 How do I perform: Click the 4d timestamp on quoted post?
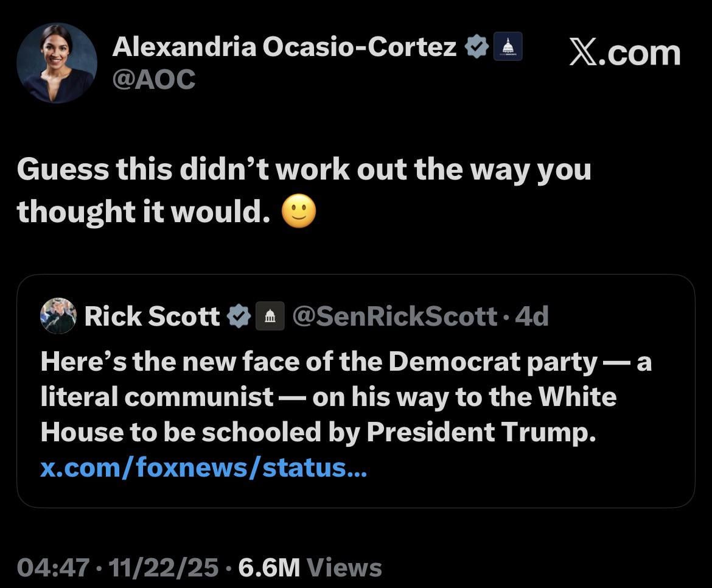pyautogui.click(x=532, y=316)
